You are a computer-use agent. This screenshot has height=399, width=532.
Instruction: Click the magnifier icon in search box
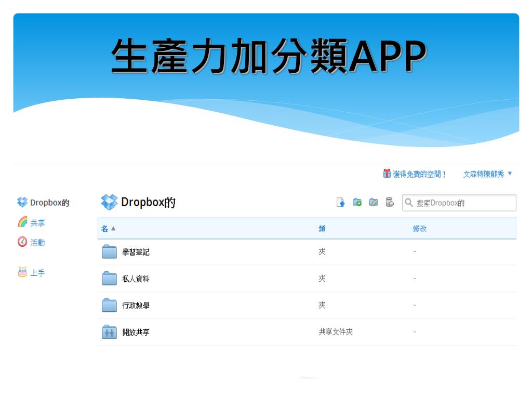click(409, 203)
